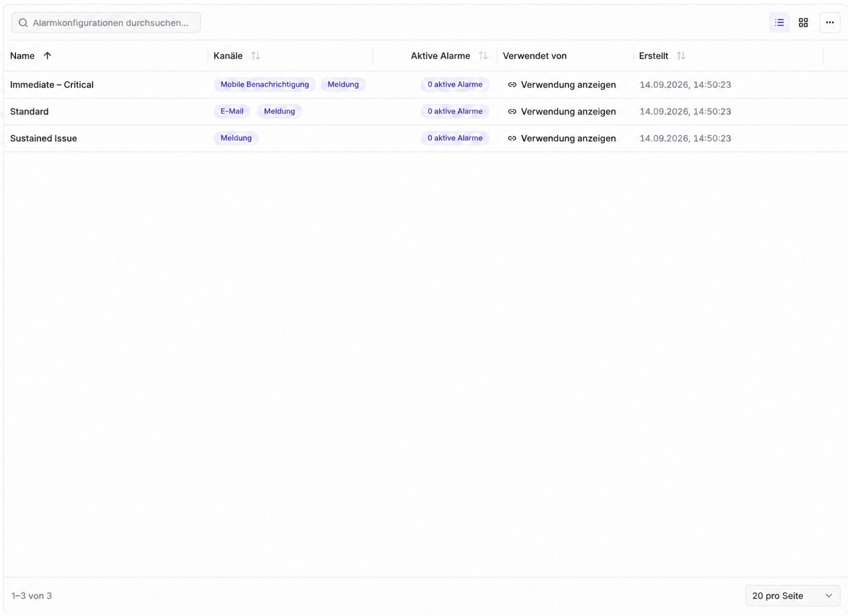Sort by Aktive Alarme column arrows
Screen dimensions: 848x616
click(x=483, y=56)
